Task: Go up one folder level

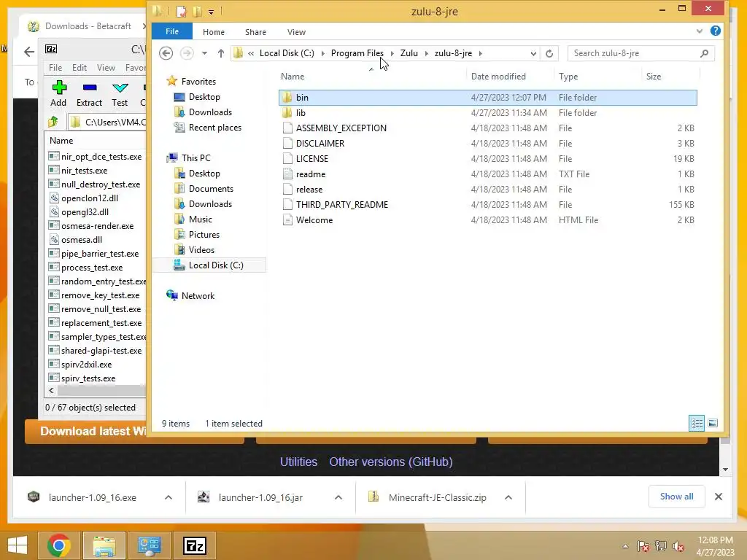Action: click(220, 53)
